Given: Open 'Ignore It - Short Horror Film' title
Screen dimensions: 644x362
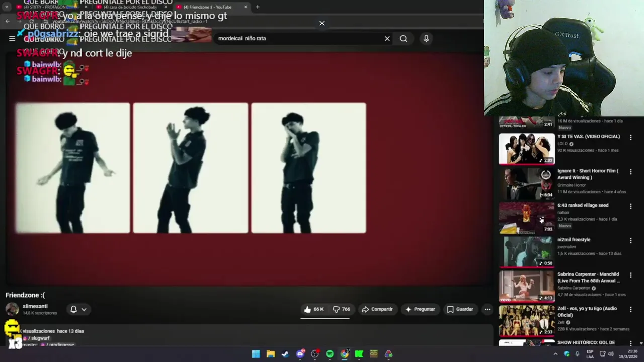Looking at the screenshot, I should pyautogui.click(x=588, y=174).
